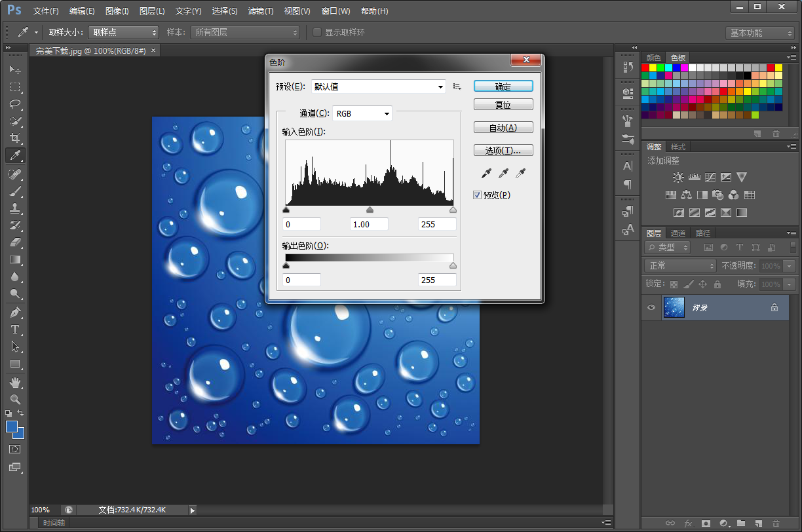Click the Brightness/Contrast adjustment icon

tap(678, 178)
